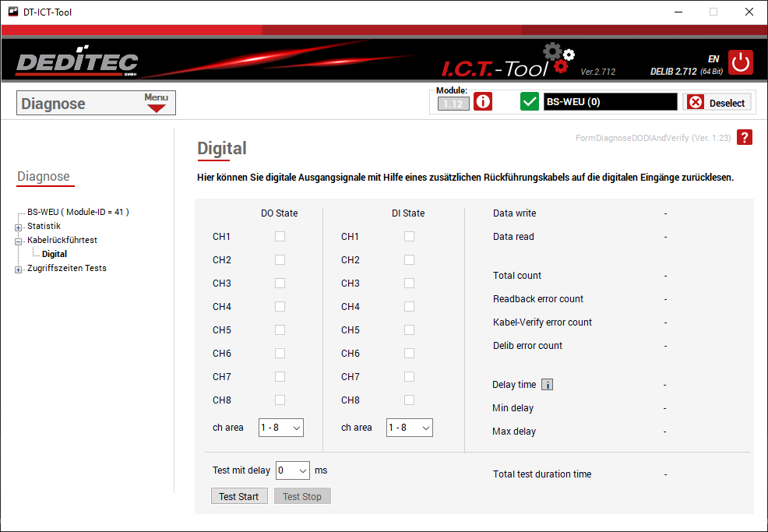
Task: Expand the Statistik tree node
Action: click(18, 227)
